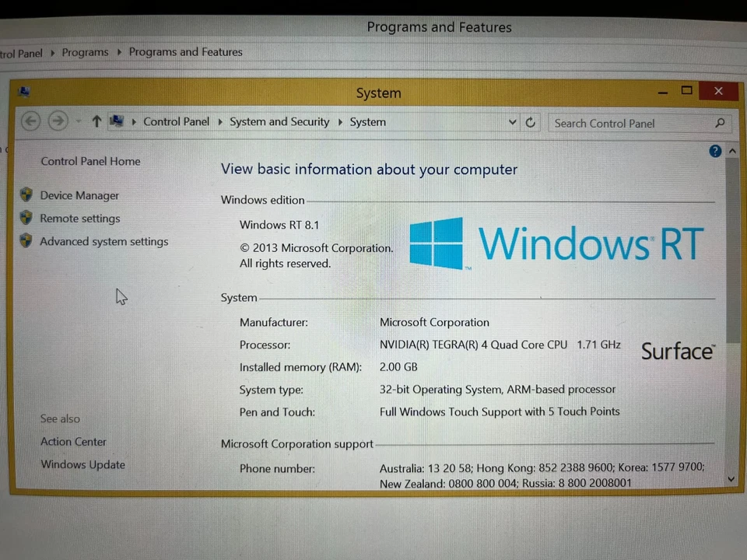Open Windows Update under See also
The width and height of the screenshot is (747, 560).
click(x=82, y=464)
